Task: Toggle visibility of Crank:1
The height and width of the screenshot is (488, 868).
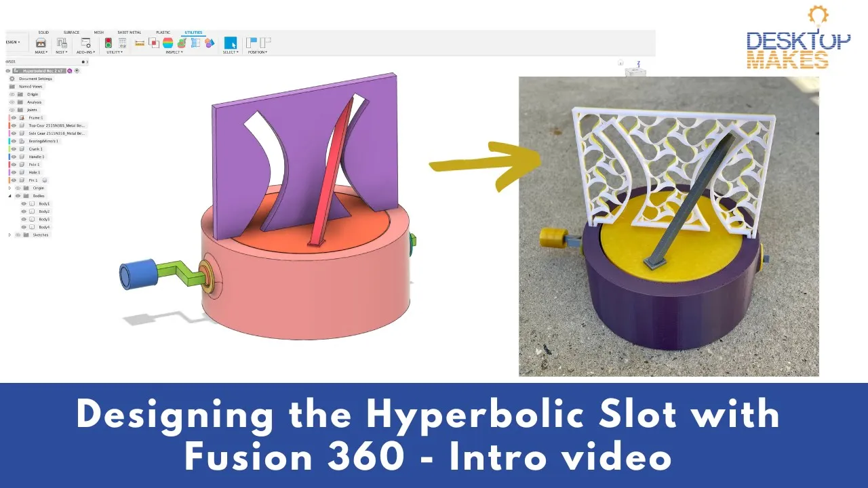Action: tap(14, 149)
